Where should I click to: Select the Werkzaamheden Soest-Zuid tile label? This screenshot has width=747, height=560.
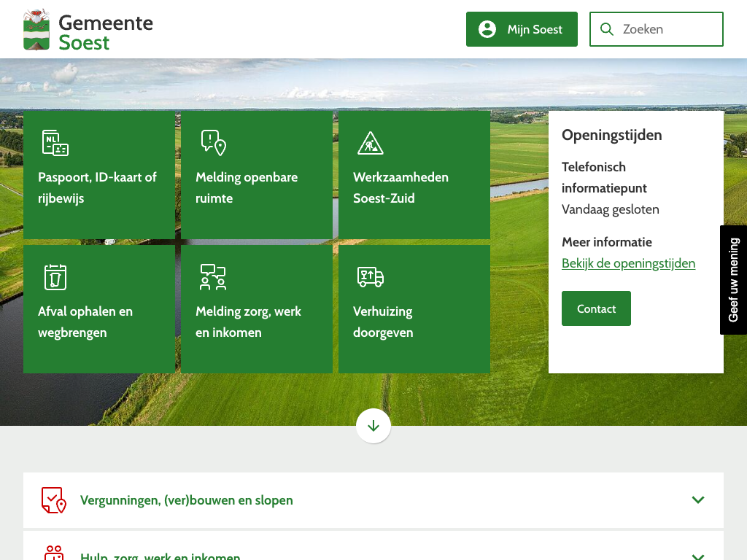400,187
